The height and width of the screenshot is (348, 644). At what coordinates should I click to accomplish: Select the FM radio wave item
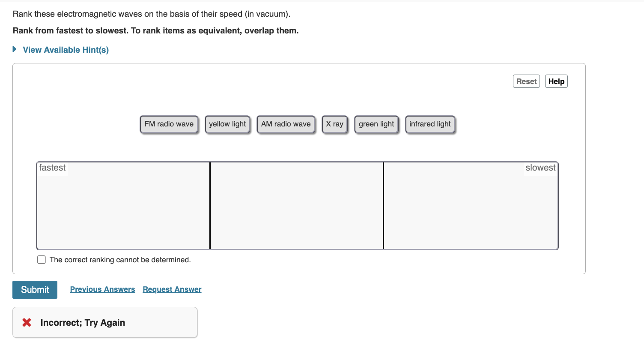169,124
